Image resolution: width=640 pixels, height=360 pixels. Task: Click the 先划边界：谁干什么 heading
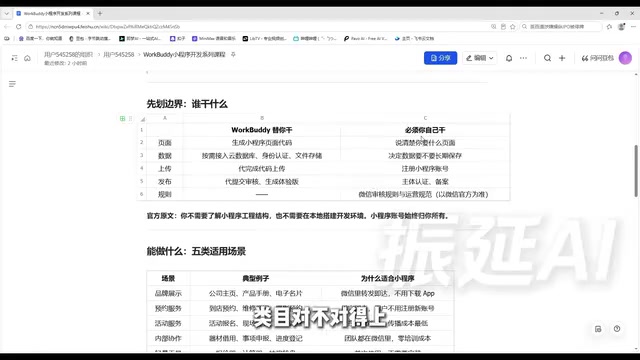pyautogui.click(x=187, y=104)
